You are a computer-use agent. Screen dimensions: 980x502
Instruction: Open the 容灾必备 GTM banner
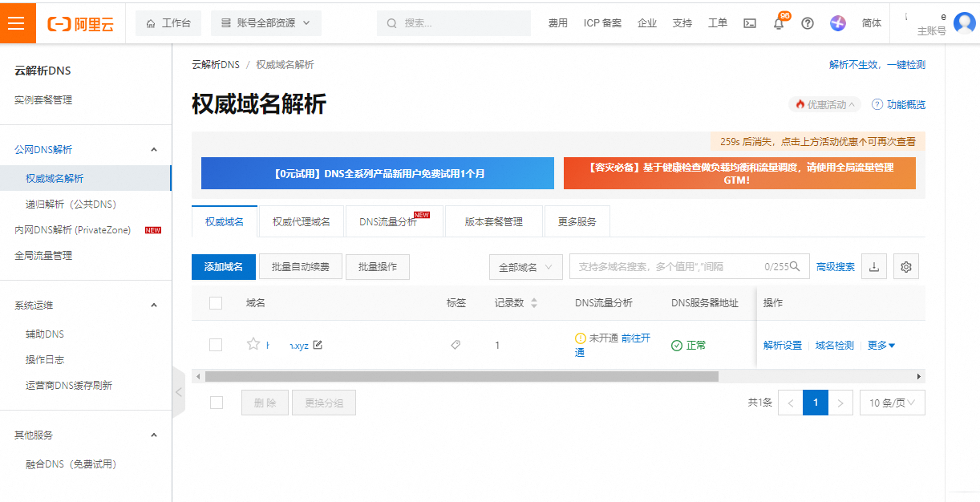[739, 173]
